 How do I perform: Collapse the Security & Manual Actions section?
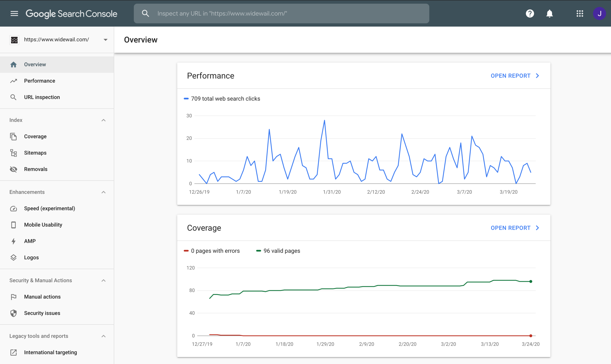tap(104, 280)
